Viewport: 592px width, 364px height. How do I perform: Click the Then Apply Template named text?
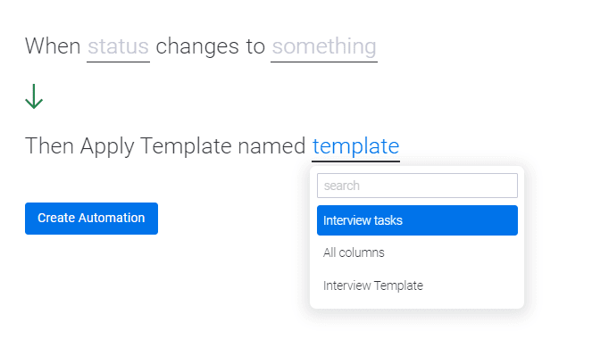pyautogui.click(x=165, y=146)
